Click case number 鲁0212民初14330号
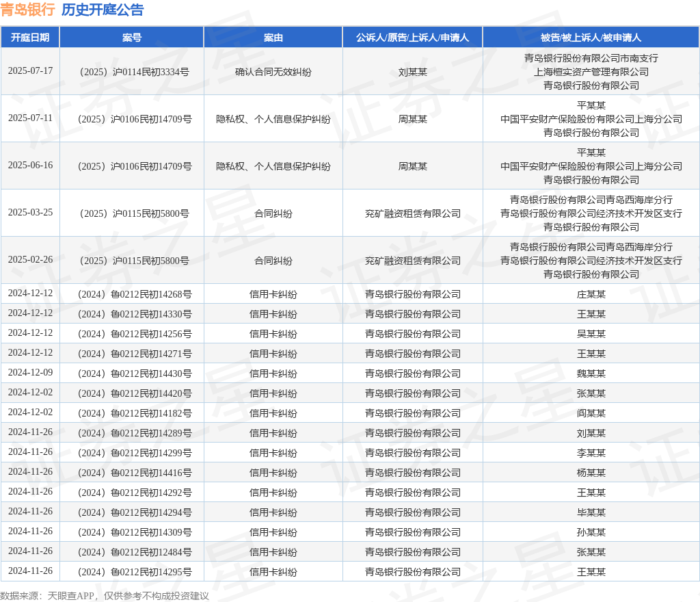Viewport: 700px width, 602px height. click(x=151, y=315)
